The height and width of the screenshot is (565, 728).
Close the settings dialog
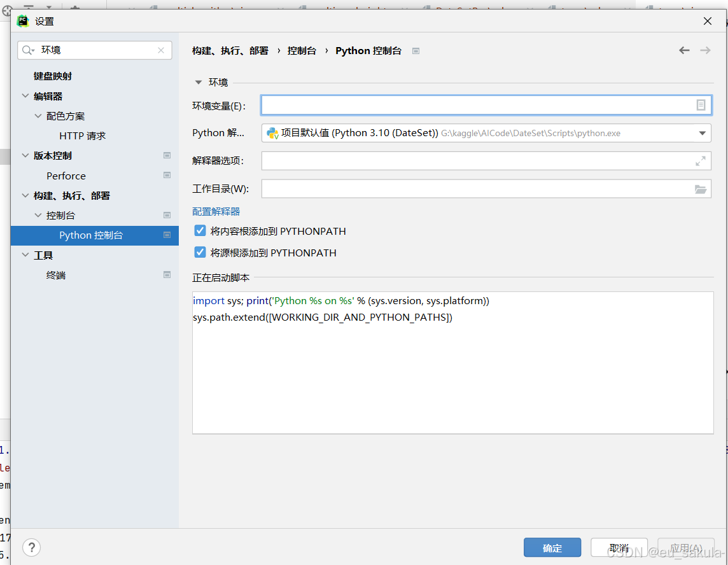pyautogui.click(x=707, y=21)
